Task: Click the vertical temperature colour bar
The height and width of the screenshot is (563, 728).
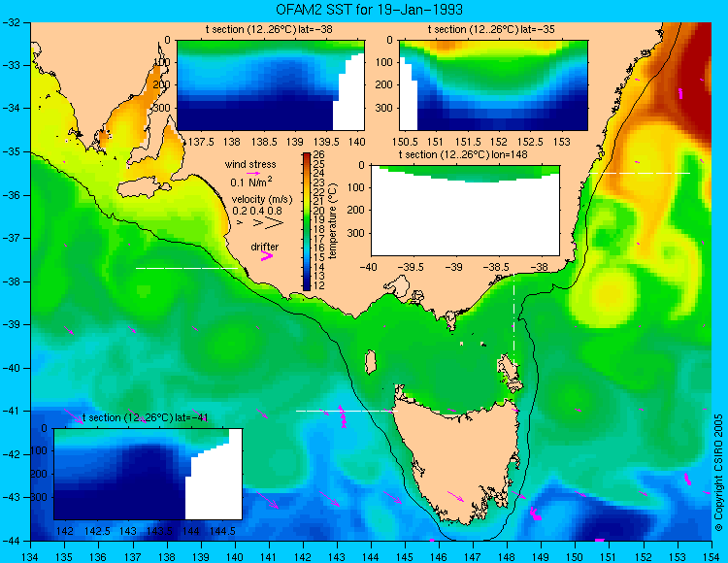Action: [307, 222]
